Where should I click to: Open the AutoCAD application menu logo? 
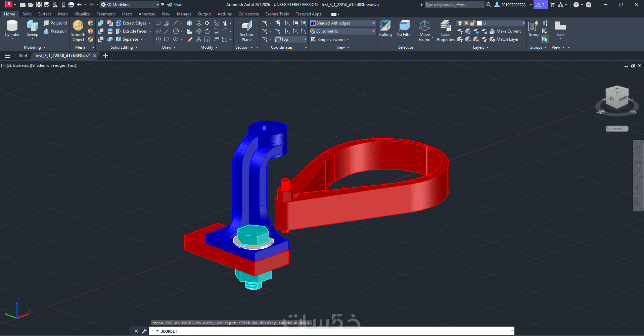[x=8, y=5]
